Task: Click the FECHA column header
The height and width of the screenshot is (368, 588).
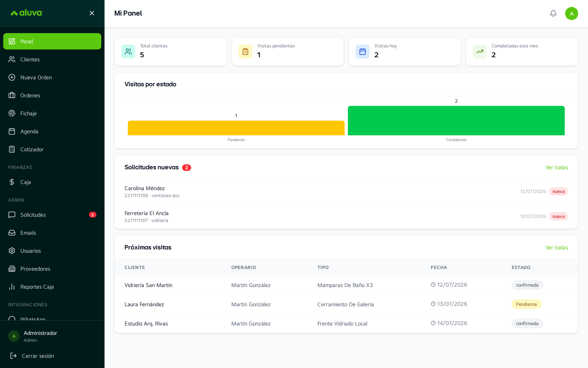Action: (x=439, y=267)
